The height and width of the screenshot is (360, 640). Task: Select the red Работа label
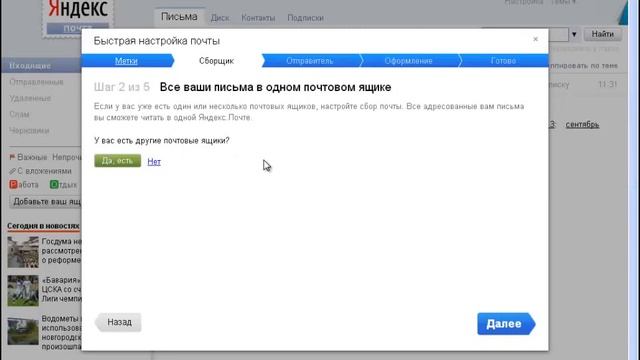pos(24,185)
